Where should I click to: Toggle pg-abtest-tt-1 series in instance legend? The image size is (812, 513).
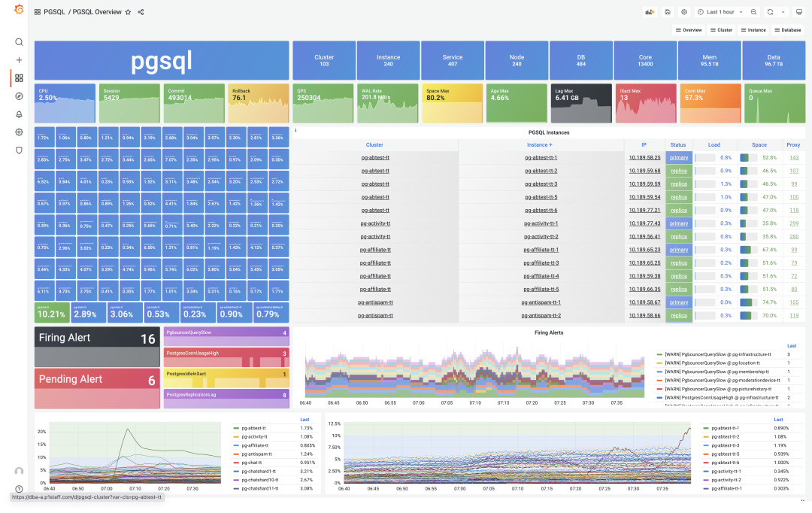pyautogui.click(x=725, y=428)
